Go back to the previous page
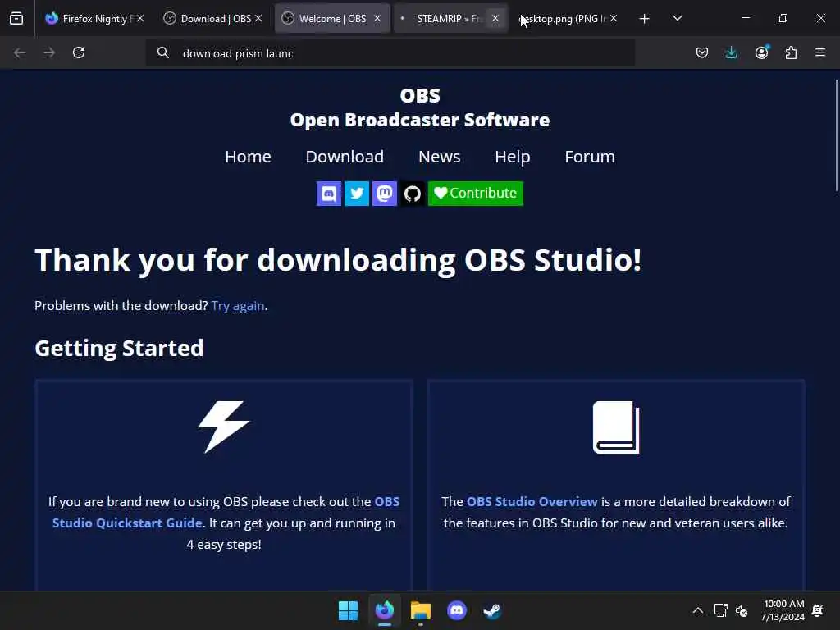The width and height of the screenshot is (840, 630). click(x=20, y=52)
